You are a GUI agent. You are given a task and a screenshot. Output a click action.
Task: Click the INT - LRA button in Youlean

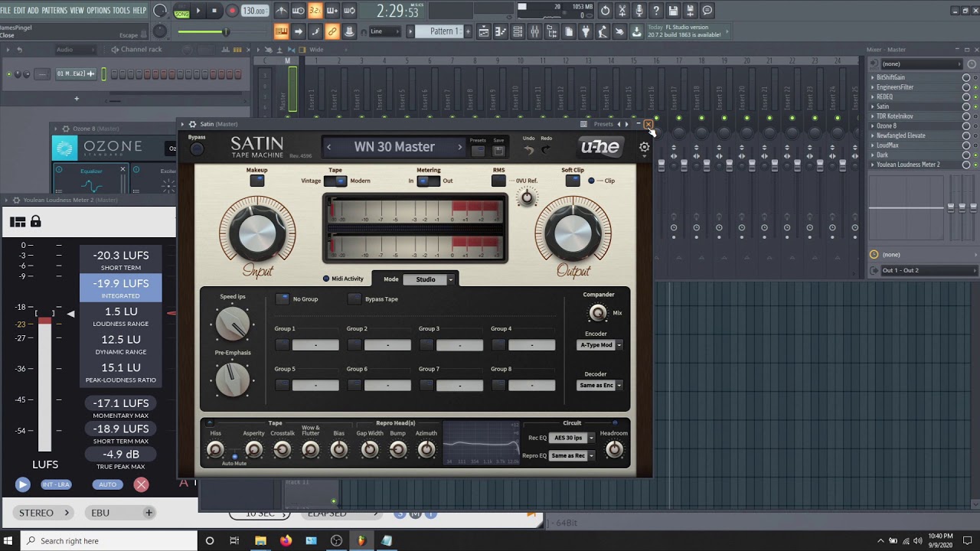(56, 484)
